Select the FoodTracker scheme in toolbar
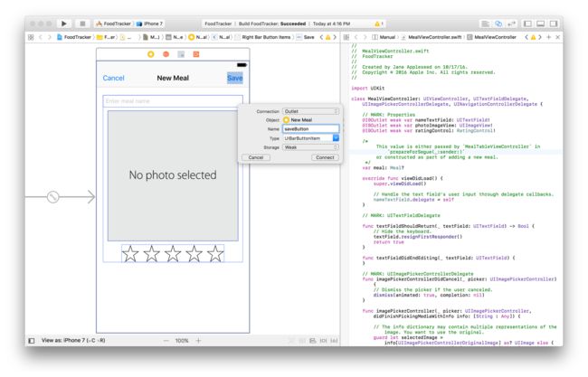This screenshot has width=588, height=377. tap(114, 24)
